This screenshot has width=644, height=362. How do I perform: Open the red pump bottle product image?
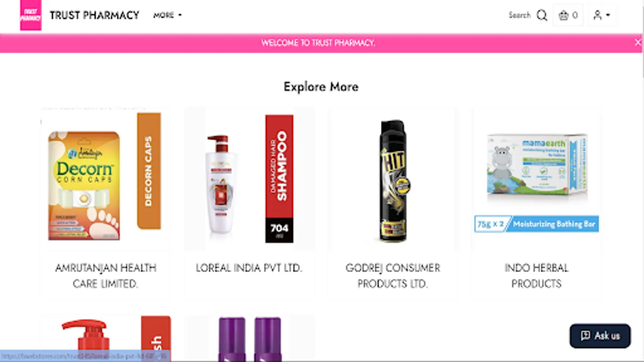coord(105,339)
